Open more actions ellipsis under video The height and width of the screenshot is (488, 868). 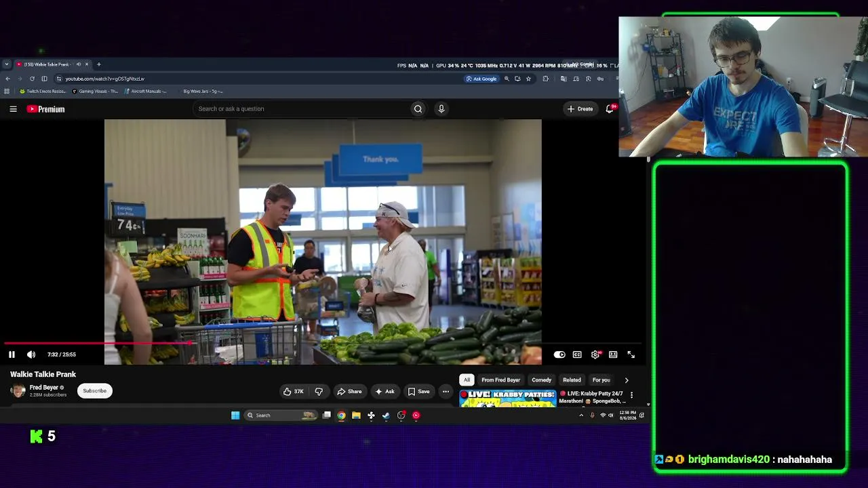coord(446,391)
